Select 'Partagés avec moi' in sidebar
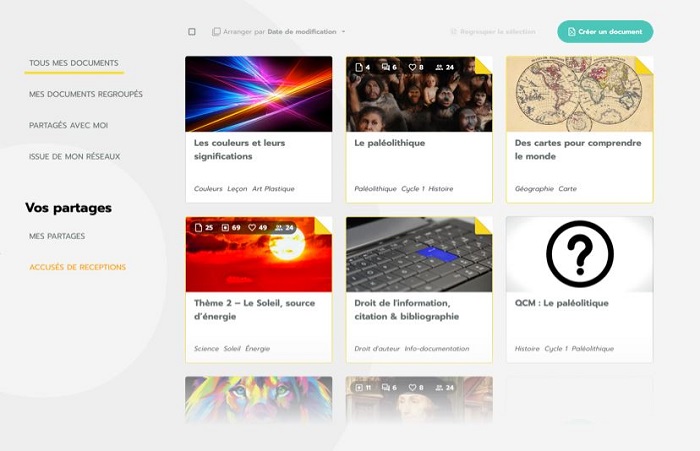Viewport: 700px width, 451px height. pyautogui.click(x=68, y=125)
